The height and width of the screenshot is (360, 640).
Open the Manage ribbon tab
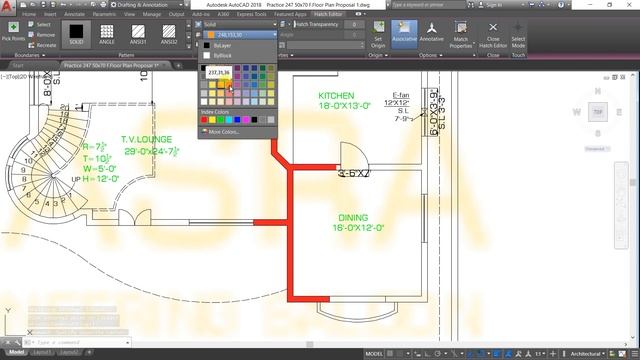pyautogui.click(x=152, y=14)
